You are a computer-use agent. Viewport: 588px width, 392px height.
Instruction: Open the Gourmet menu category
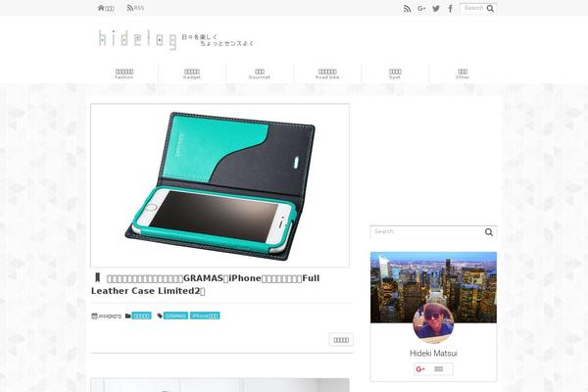tap(260, 73)
